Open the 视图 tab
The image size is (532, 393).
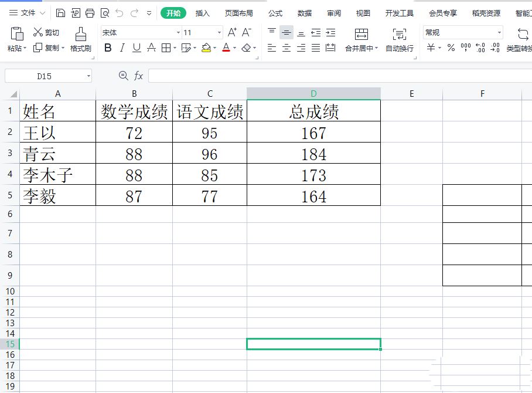coord(363,13)
